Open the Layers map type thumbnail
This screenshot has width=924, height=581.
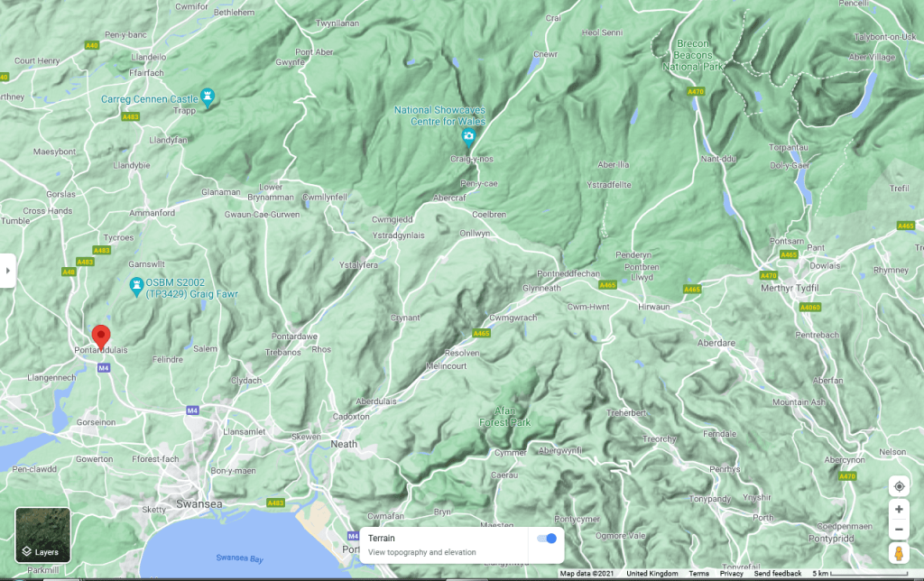[x=42, y=535]
